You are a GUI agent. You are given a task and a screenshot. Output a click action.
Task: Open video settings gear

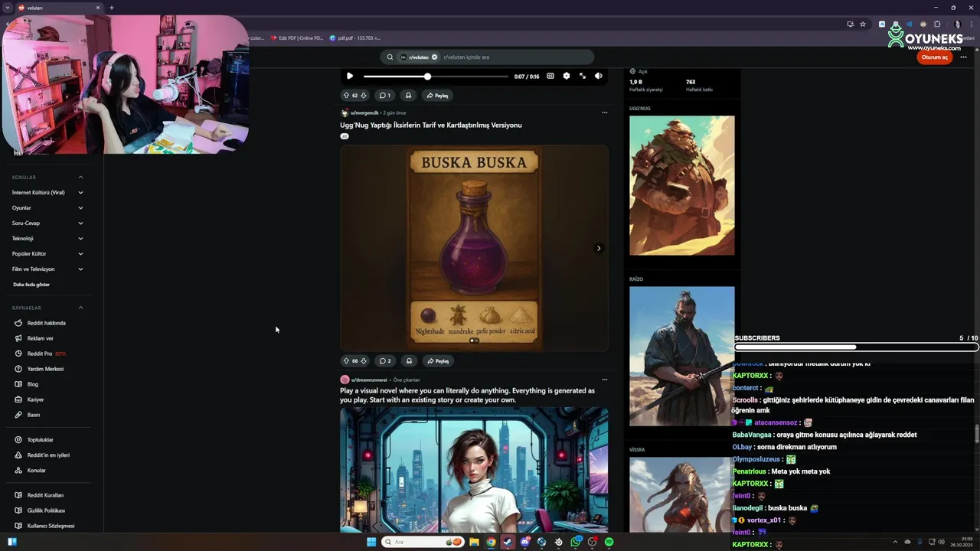(x=567, y=76)
